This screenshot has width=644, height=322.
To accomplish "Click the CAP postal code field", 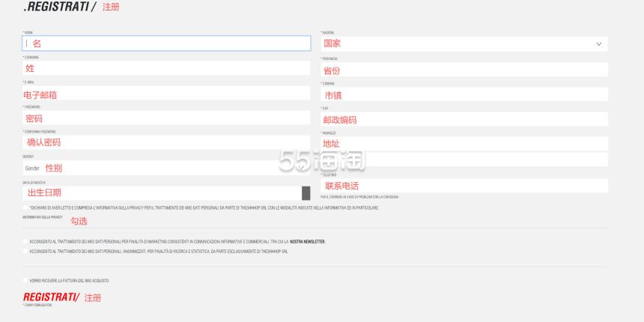I will tap(464, 119).
